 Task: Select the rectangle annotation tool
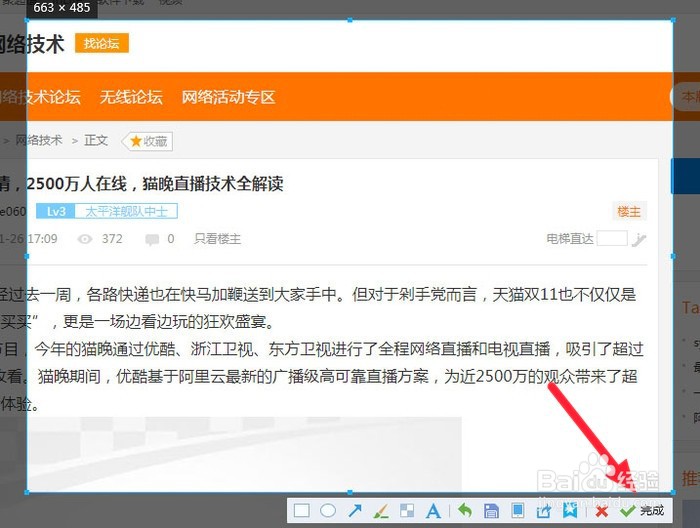point(302,510)
